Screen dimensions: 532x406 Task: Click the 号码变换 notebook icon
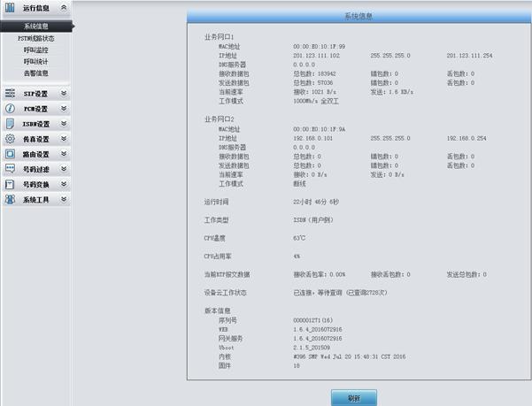(10, 184)
